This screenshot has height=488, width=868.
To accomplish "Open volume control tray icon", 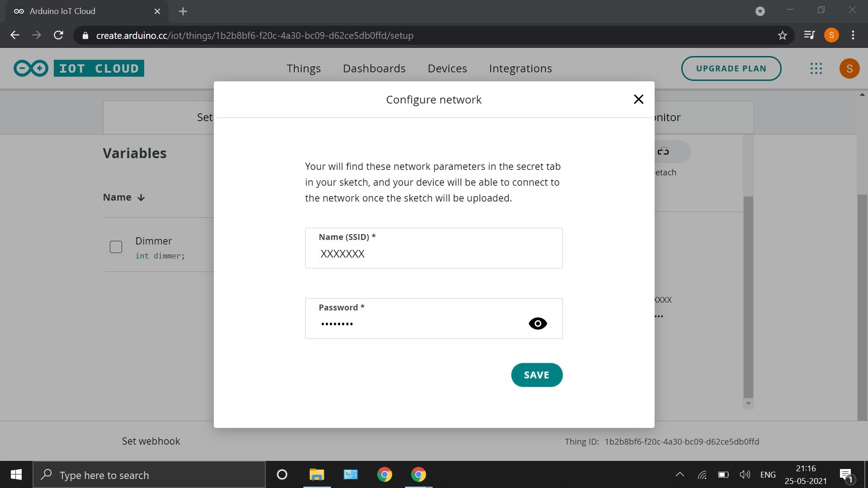I will coord(745,475).
